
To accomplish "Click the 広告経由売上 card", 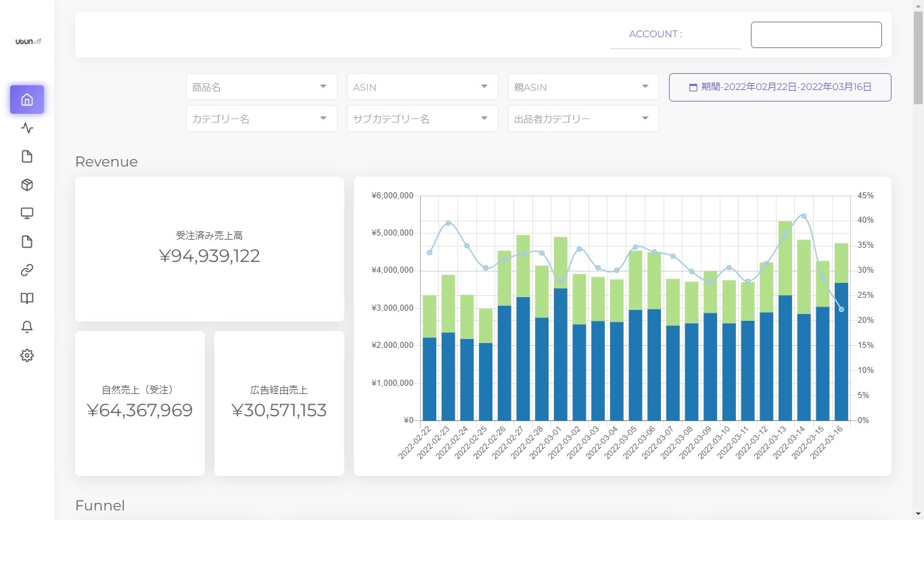I will pyautogui.click(x=279, y=403).
